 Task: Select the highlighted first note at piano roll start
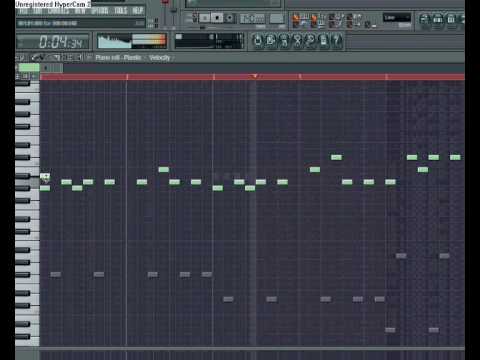[x=45, y=176]
